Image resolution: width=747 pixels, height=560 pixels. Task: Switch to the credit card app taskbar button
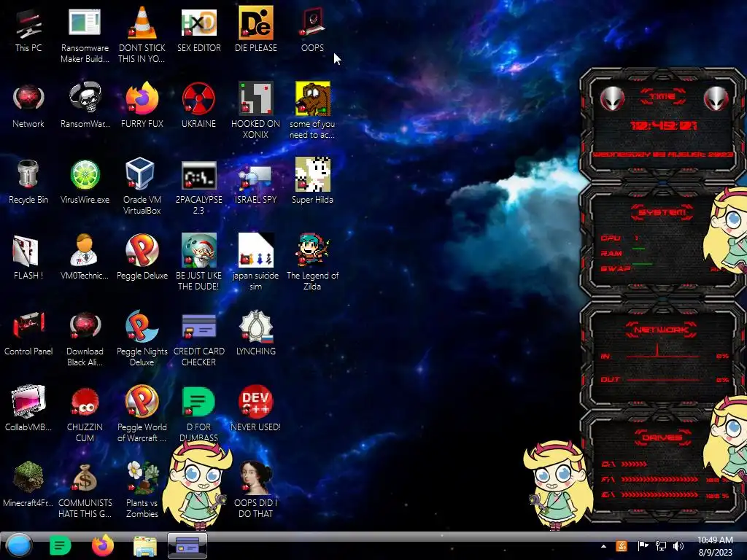[x=187, y=545]
